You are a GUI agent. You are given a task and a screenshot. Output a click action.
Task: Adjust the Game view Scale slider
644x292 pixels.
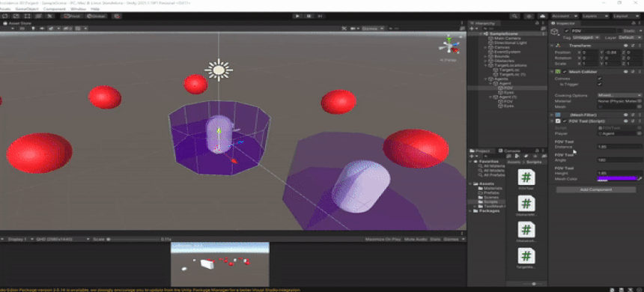pos(132,239)
